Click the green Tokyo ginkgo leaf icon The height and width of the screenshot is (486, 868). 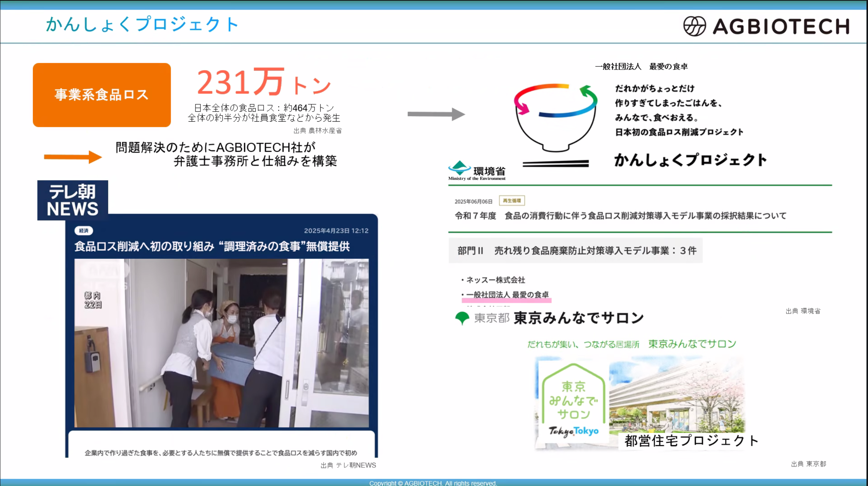coord(462,318)
